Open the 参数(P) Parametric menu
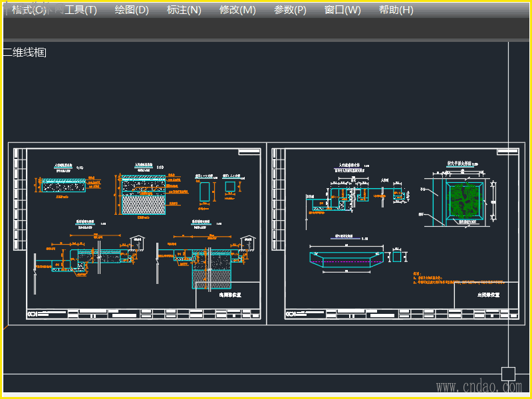This screenshot has height=399, width=532. click(x=291, y=10)
